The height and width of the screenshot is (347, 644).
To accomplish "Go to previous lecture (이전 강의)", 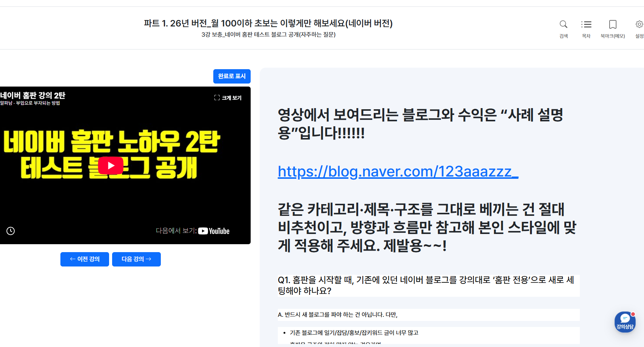I will [x=85, y=259].
